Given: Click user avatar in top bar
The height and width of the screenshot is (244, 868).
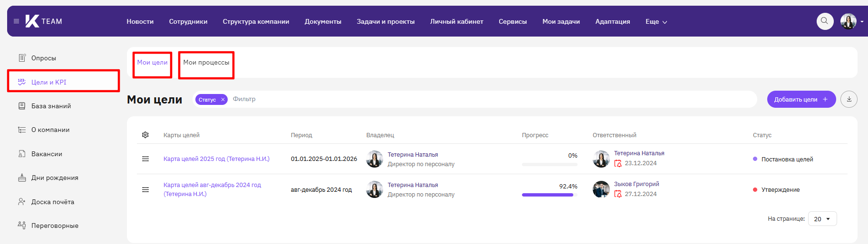Looking at the screenshot, I should (x=848, y=21).
